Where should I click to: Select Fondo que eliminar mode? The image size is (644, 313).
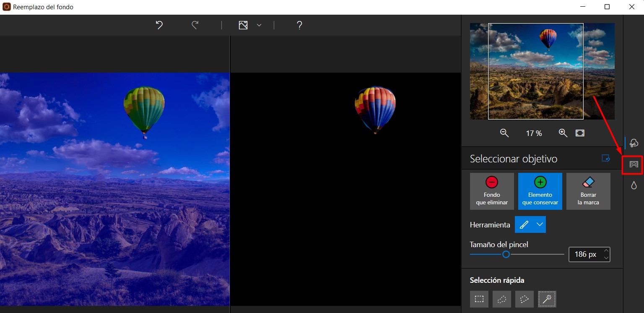point(492,191)
